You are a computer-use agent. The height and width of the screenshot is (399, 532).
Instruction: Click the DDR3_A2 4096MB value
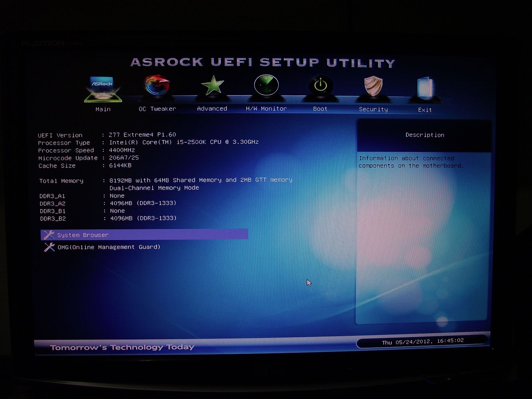(x=143, y=203)
